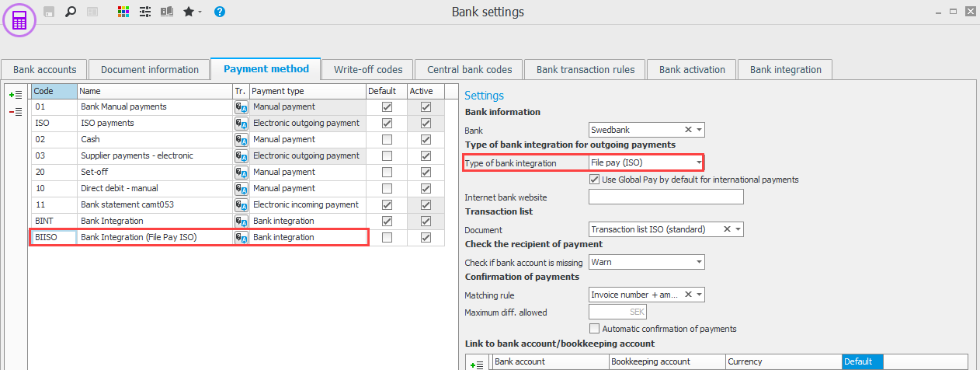
Task: Uncheck Use Global Pay for international payments
Action: tap(596, 180)
